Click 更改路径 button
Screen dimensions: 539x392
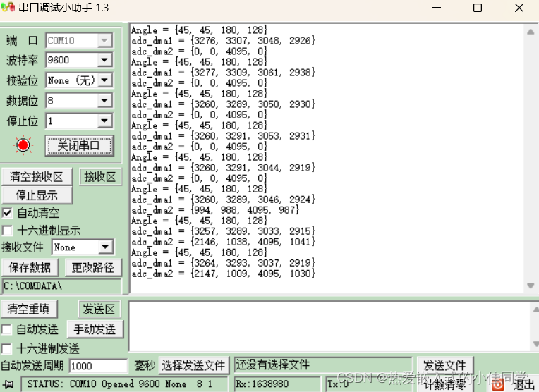pos(93,267)
